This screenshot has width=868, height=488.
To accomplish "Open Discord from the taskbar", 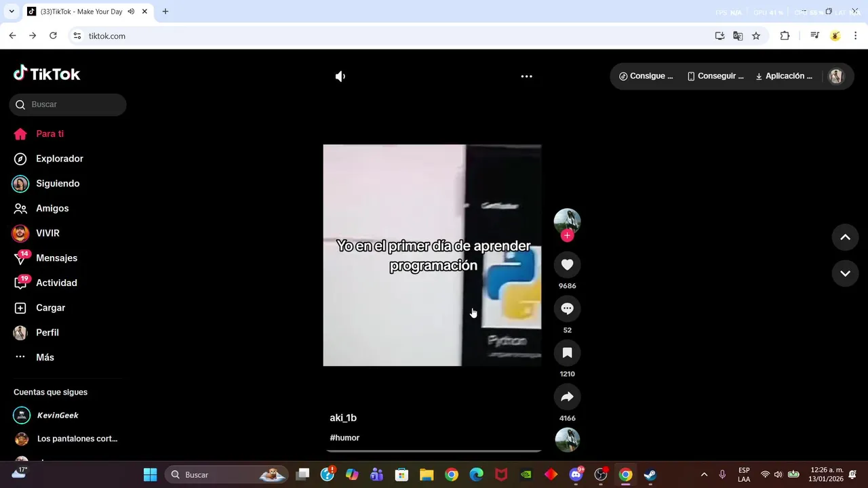I will click(x=576, y=474).
